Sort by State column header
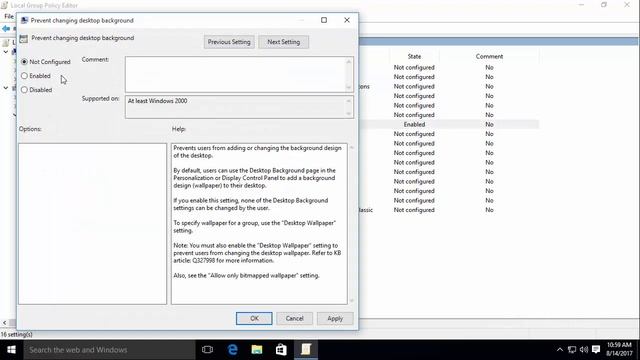This screenshot has height=360, width=640. 414,56
